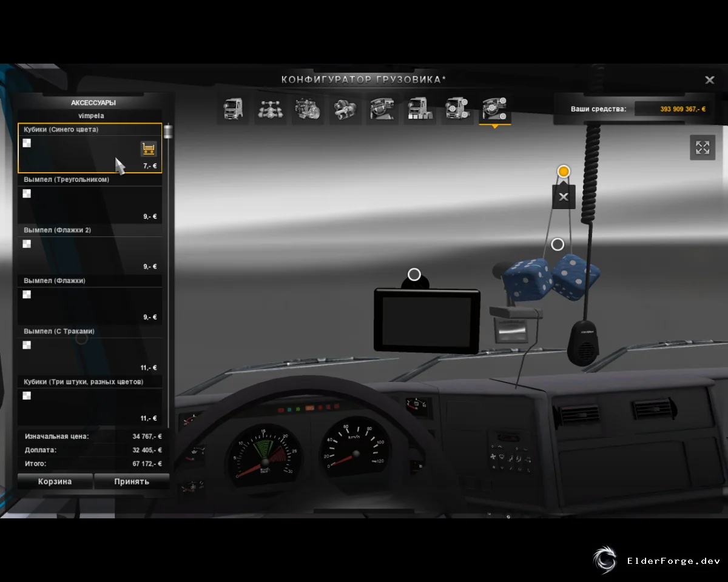Click the АКСЕССУАРЫ panel heading

click(93, 103)
